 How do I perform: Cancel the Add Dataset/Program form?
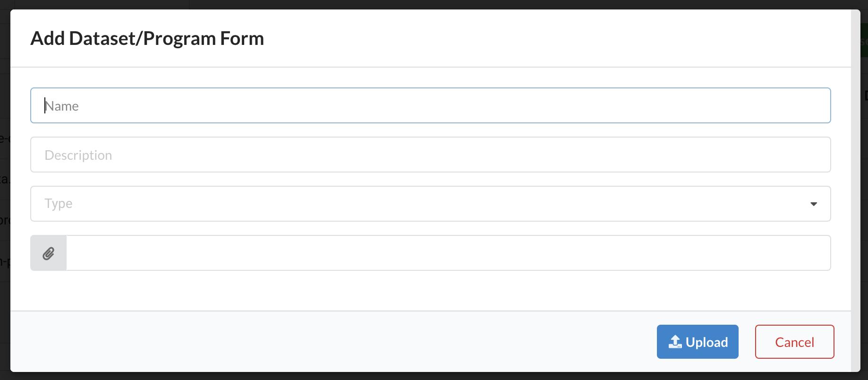[794, 342]
